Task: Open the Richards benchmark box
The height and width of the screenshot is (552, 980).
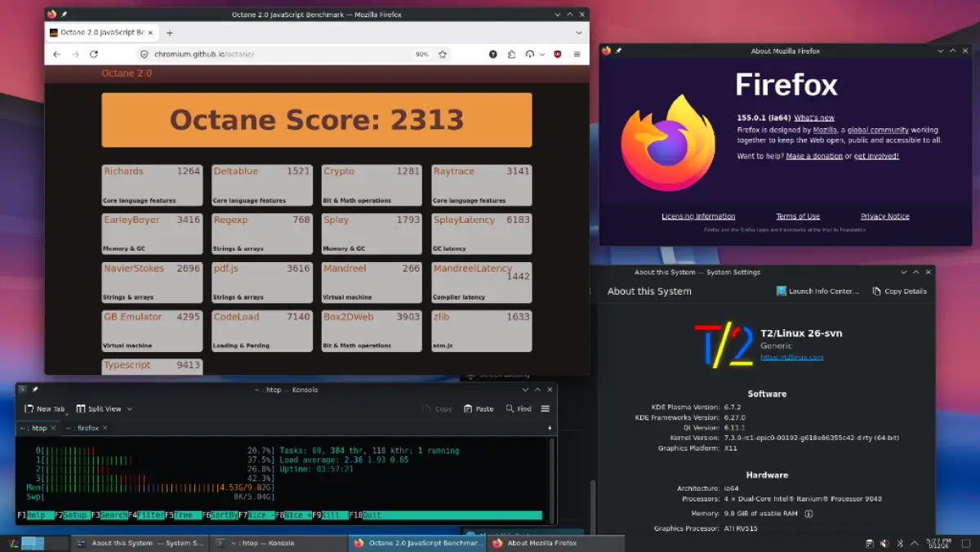Action: (152, 185)
